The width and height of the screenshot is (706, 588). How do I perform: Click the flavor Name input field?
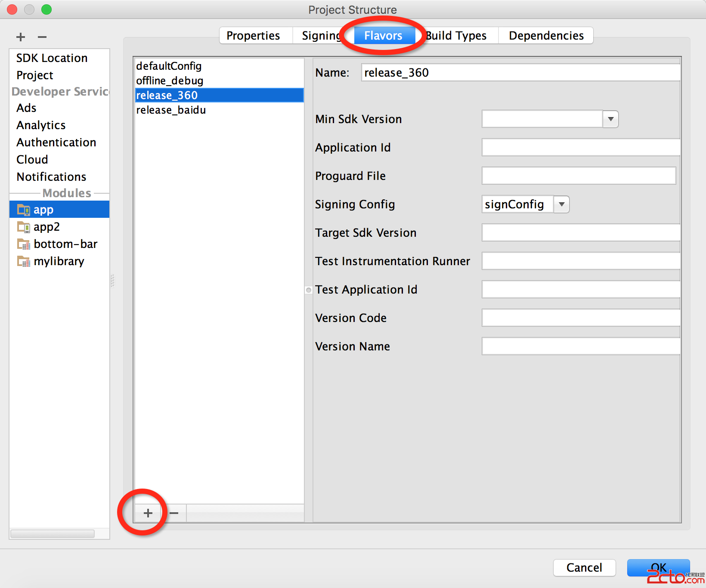click(x=521, y=73)
